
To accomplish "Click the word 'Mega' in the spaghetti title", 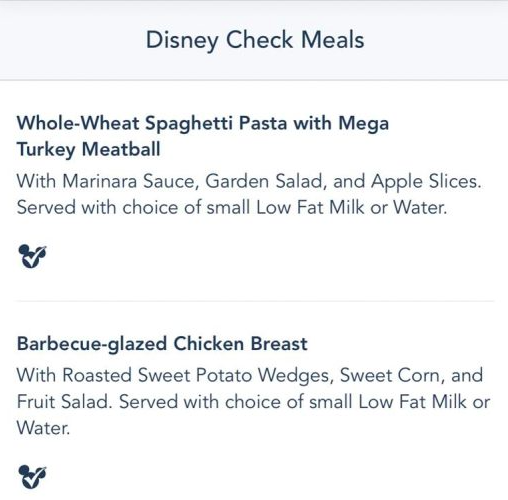I will click(364, 124).
